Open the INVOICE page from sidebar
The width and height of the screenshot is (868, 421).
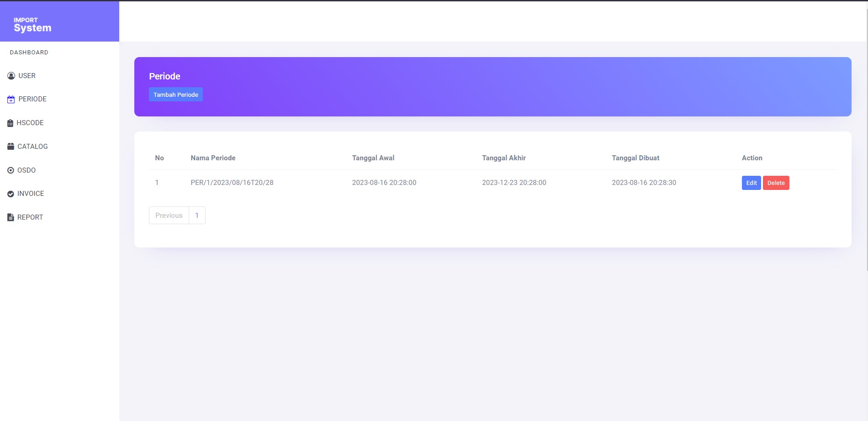[31, 194]
